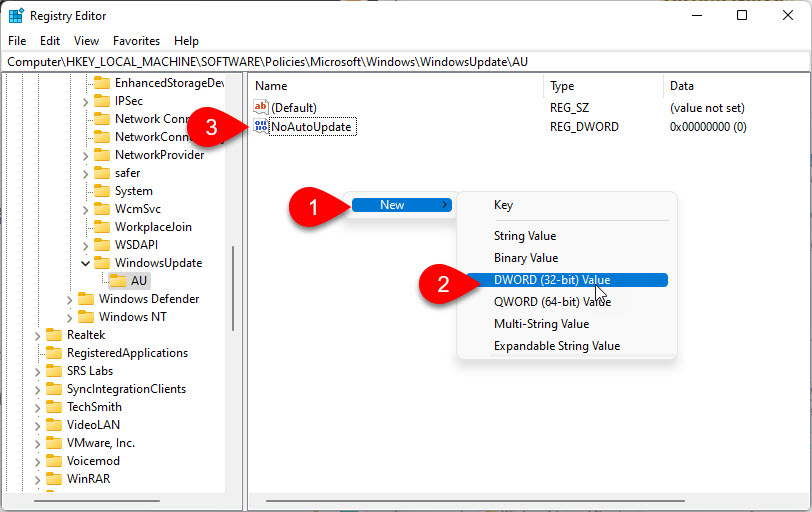Expand the safer key

tap(85, 174)
